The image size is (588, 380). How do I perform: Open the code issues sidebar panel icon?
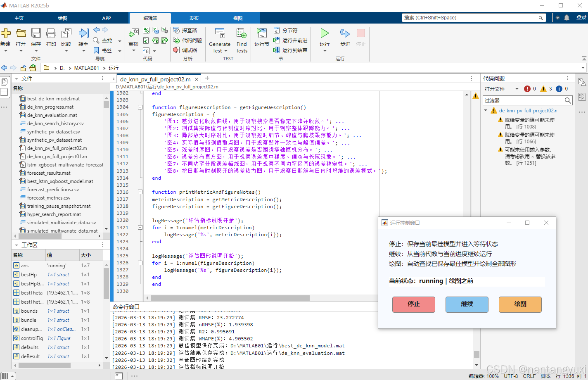point(582,82)
